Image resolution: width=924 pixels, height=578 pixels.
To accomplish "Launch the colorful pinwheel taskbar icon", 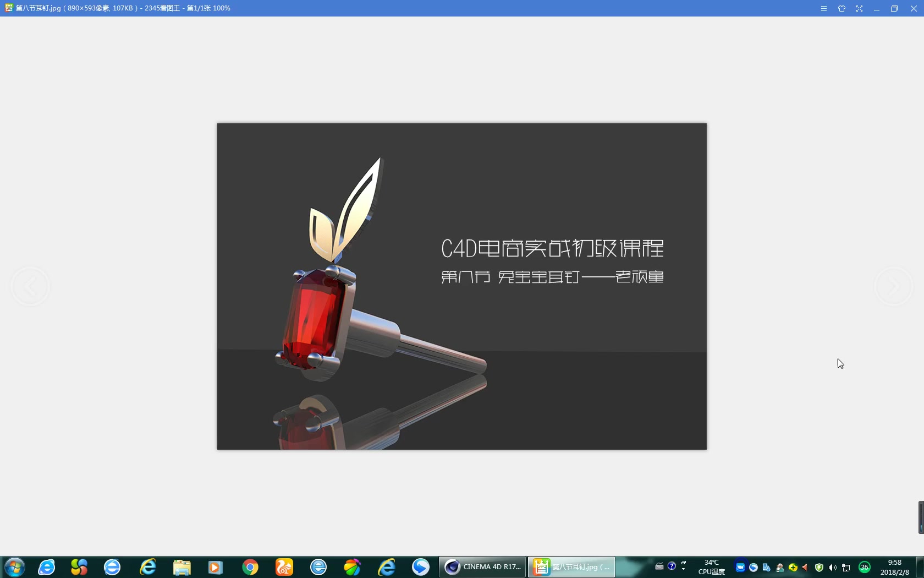I will 79,567.
